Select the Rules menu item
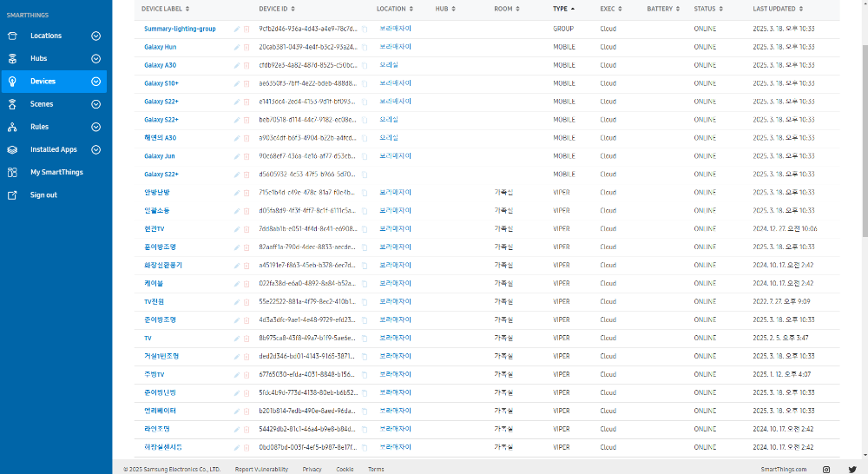 (x=39, y=127)
